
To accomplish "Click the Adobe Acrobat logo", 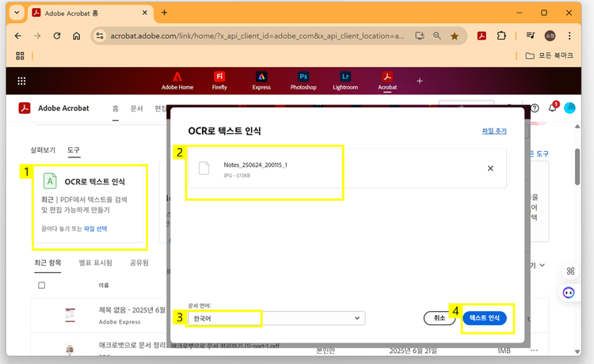I will pyautogui.click(x=25, y=108).
